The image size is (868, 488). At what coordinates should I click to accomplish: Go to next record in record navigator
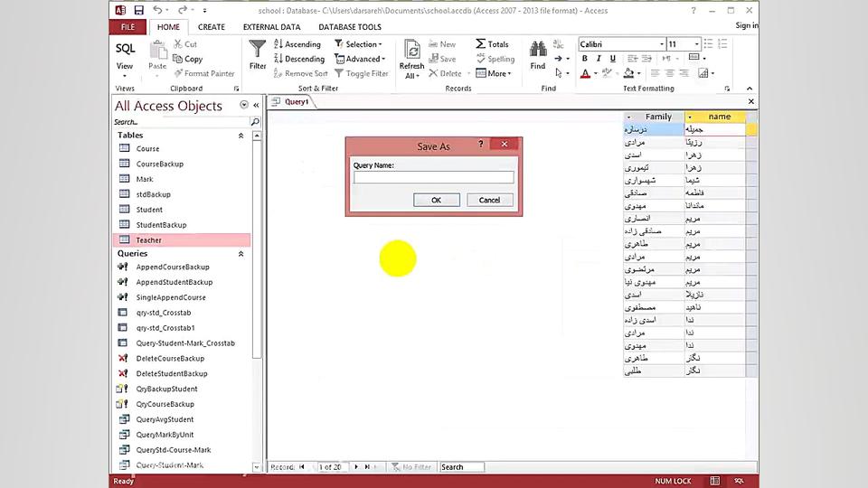[x=356, y=467]
